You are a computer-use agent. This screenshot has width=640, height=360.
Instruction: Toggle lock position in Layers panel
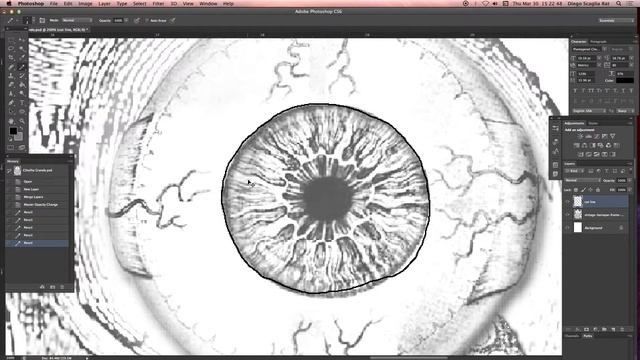point(591,190)
